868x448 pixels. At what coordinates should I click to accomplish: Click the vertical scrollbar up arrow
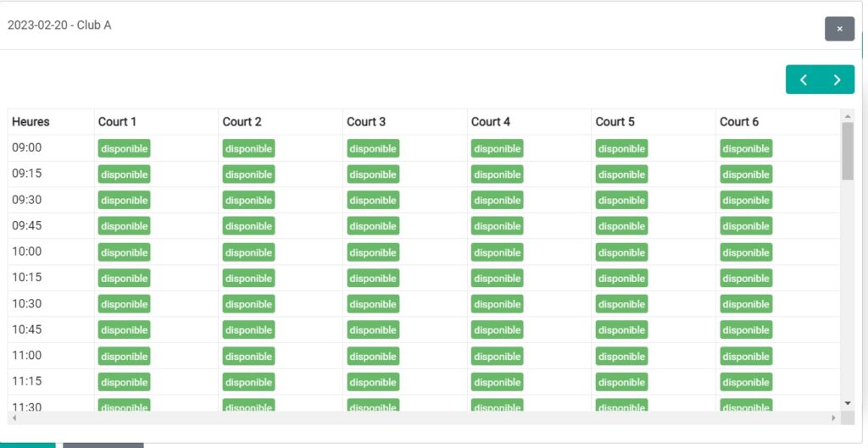click(x=848, y=116)
